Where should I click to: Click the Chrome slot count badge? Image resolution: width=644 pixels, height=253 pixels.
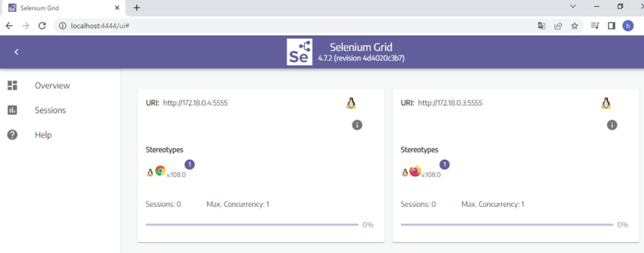190,164
